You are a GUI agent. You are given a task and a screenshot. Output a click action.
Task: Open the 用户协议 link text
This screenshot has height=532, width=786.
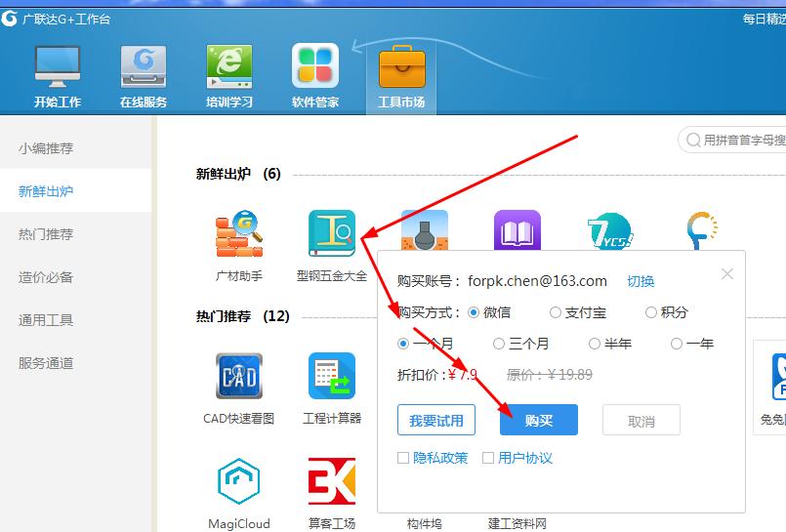(525, 458)
